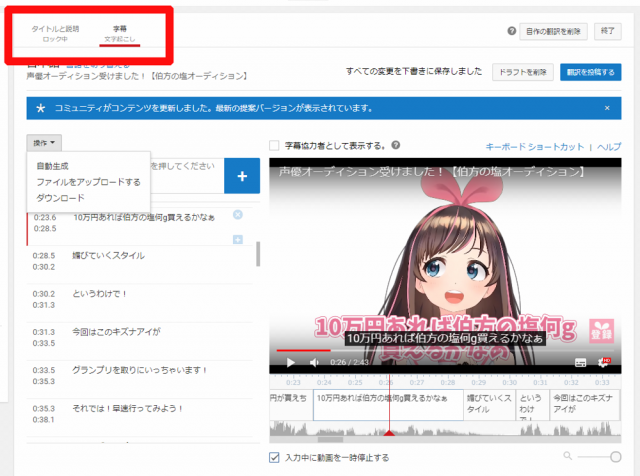Viewport: 640px width, 476px height.
Task: Click timeline ruler at 0:30
Action: tap(509, 383)
